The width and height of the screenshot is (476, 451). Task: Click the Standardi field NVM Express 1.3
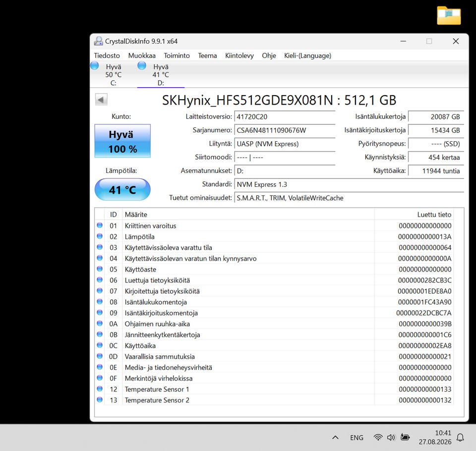349,184
